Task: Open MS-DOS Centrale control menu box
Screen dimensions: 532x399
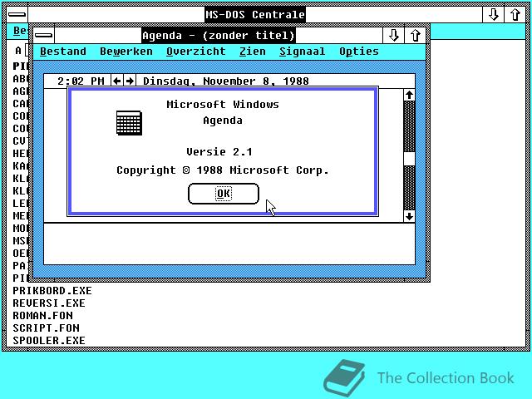Action: click(17, 15)
